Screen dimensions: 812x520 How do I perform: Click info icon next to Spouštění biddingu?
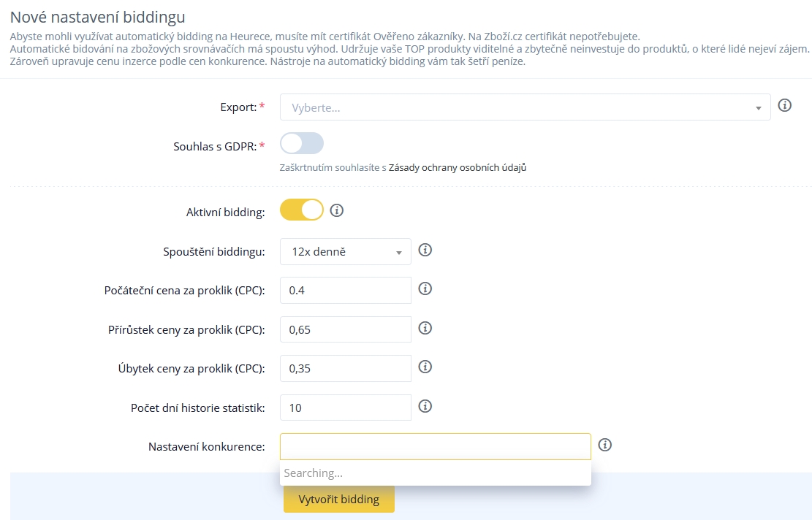click(x=425, y=251)
